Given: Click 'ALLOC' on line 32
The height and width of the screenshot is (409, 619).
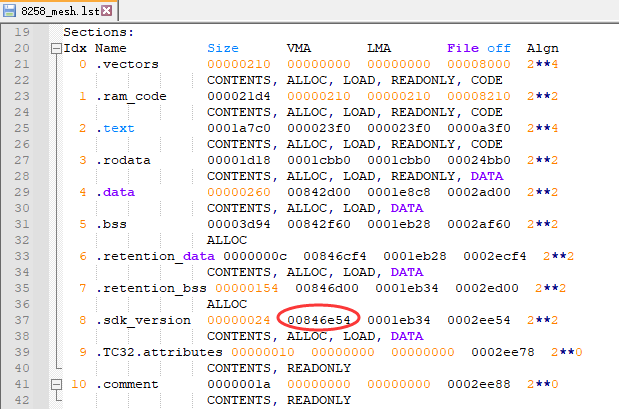Looking at the screenshot, I should [227, 240].
